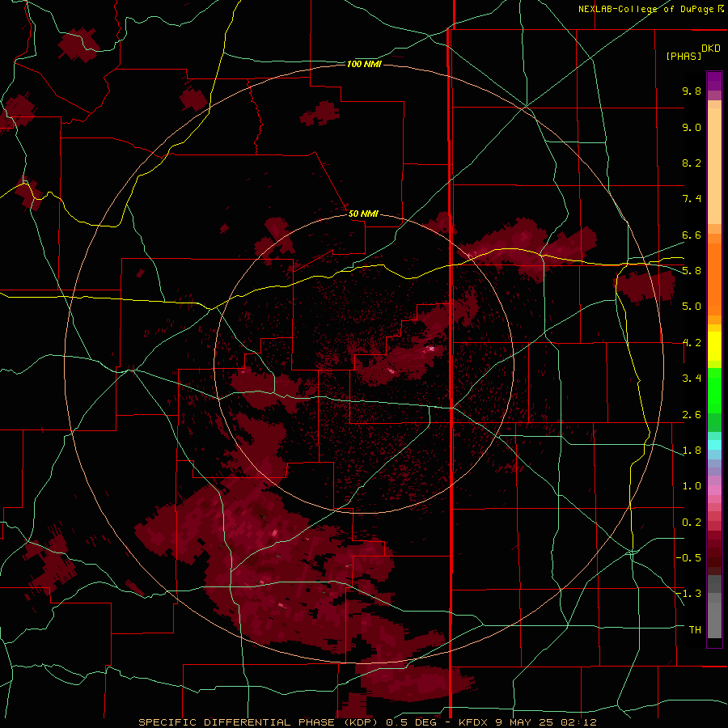Click the TH threshold legend label
Viewport: 728px width, 728px height.
(x=695, y=630)
